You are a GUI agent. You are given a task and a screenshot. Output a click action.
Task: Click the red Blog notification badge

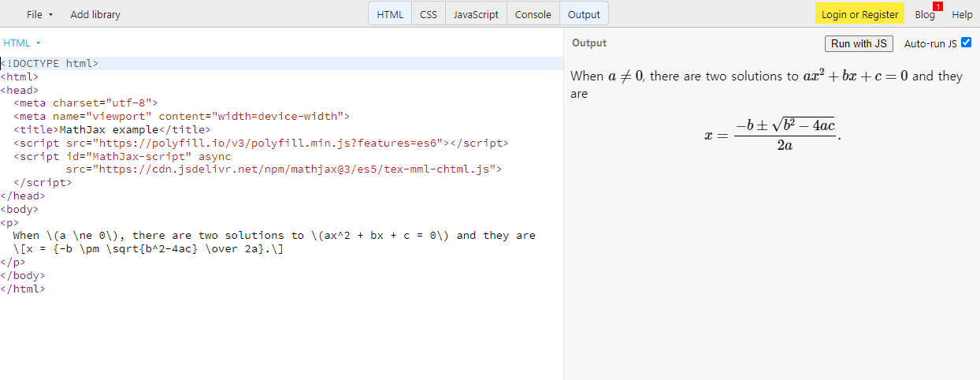pyautogui.click(x=937, y=6)
